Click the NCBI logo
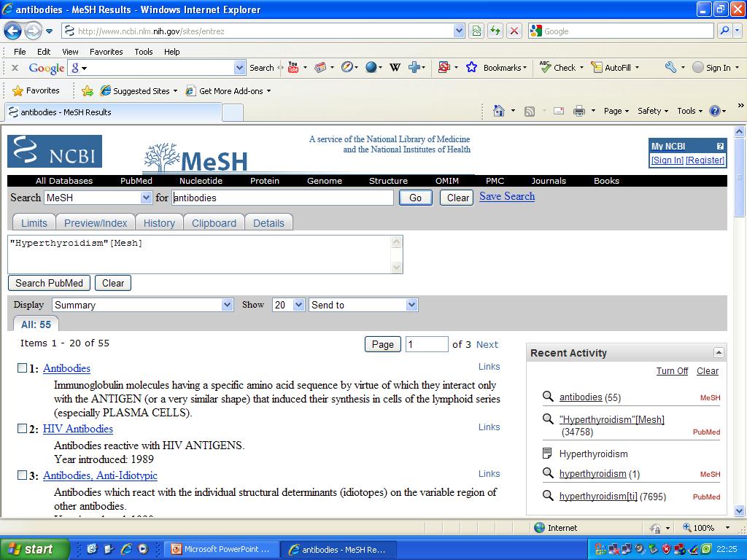 coord(55,152)
